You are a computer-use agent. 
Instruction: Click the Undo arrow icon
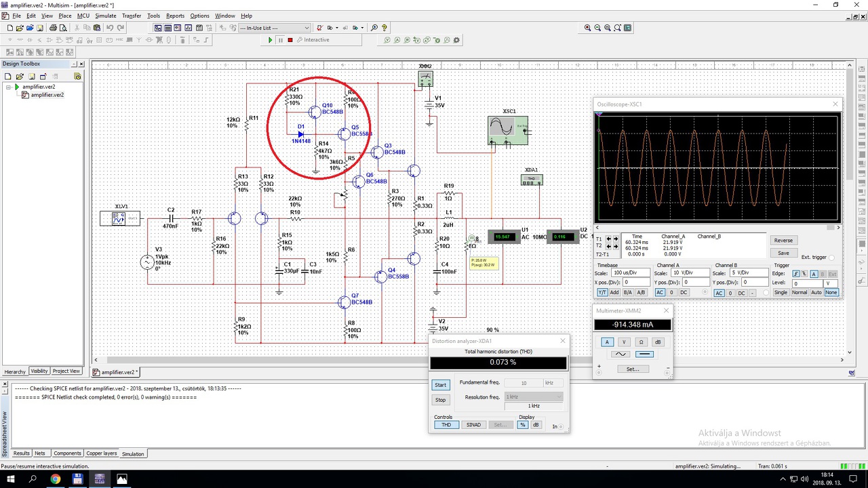click(110, 28)
